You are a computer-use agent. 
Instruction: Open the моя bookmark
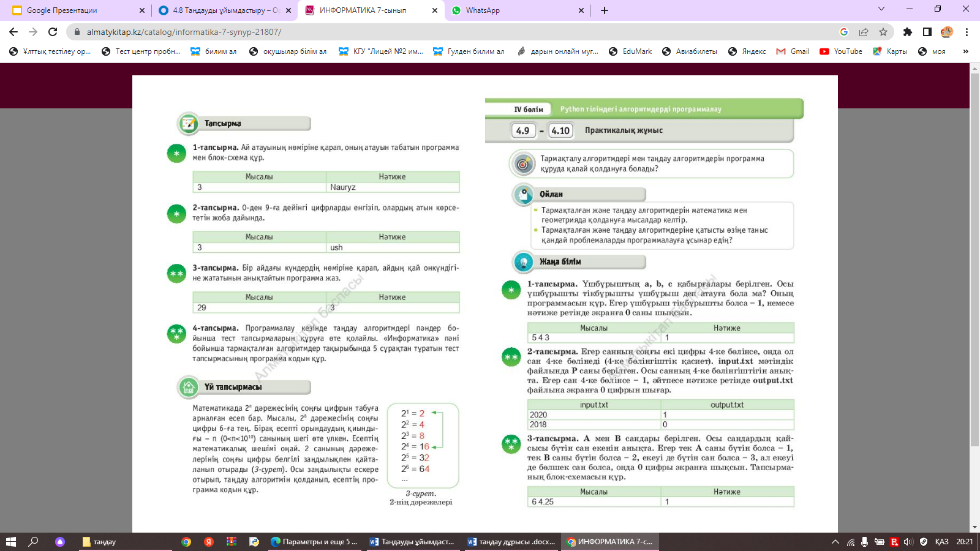pyautogui.click(x=932, y=51)
